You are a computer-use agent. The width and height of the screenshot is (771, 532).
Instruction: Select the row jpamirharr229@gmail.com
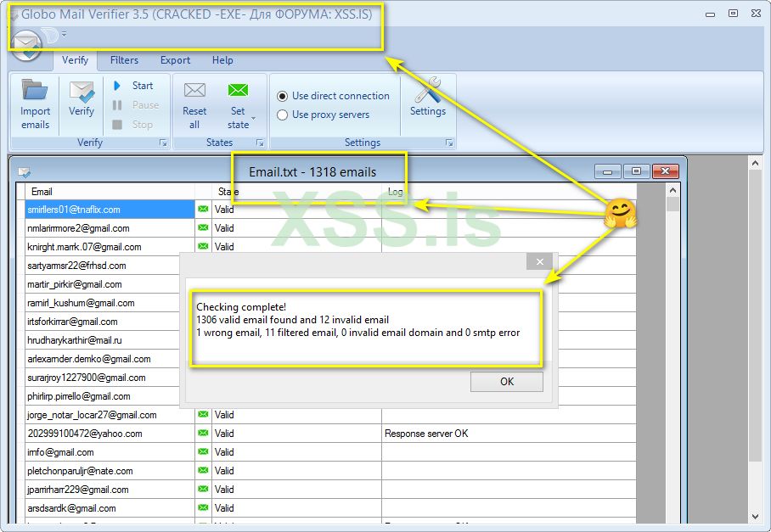click(110, 490)
